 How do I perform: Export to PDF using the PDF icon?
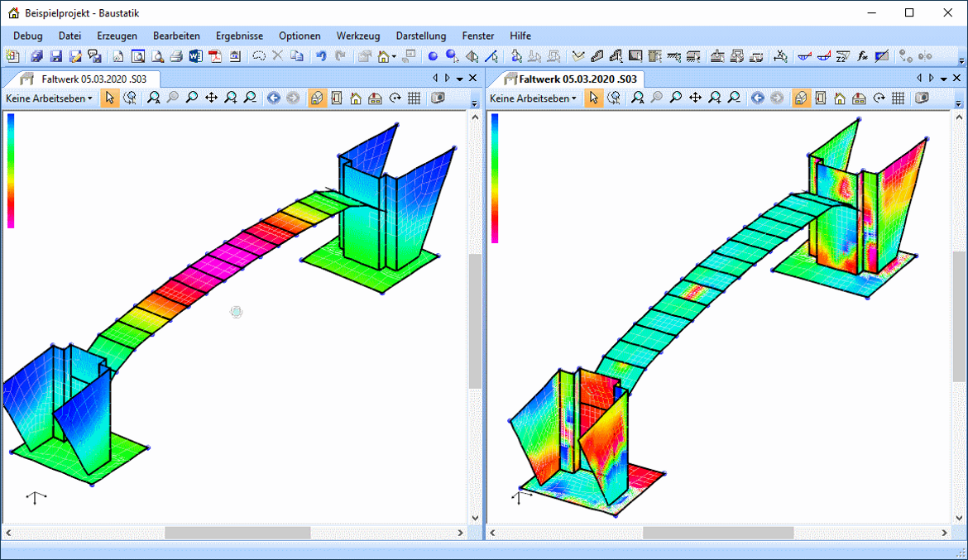pos(215,56)
